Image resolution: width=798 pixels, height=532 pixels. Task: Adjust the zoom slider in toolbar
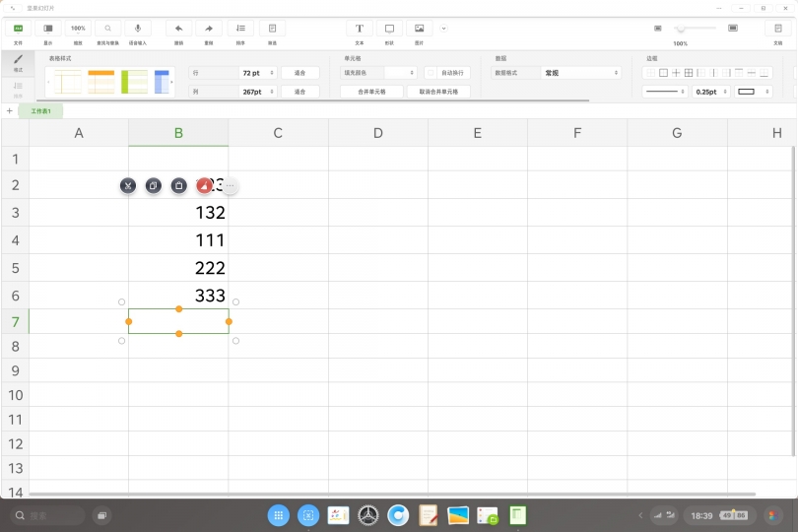click(681, 29)
